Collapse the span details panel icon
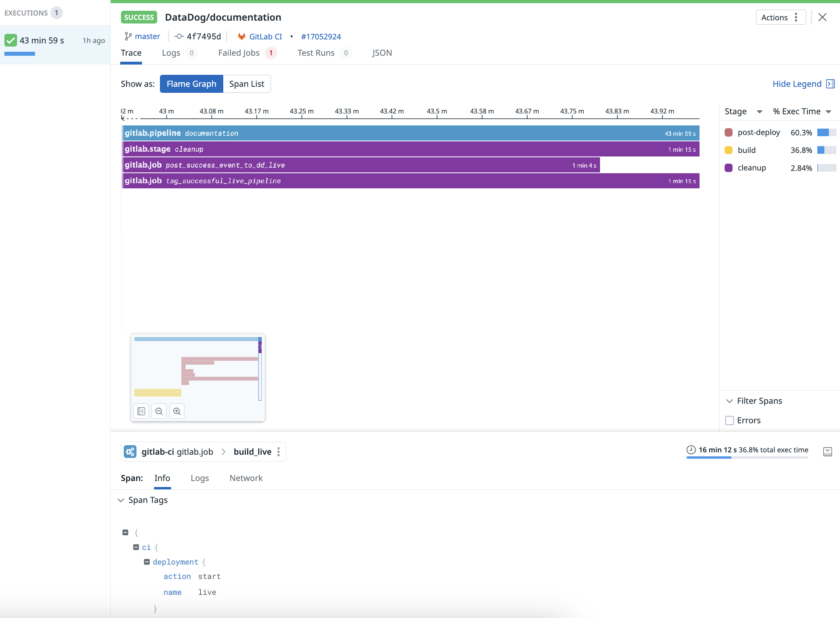 click(827, 452)
